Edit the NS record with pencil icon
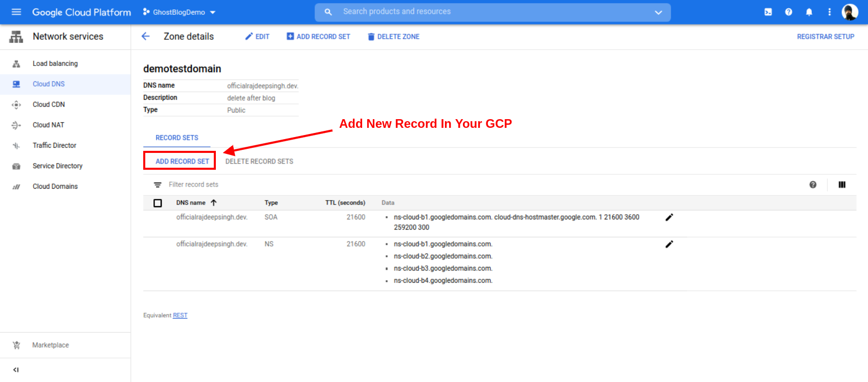Image resolution: width=868 pixels, height=382 pixels. click(x=669, y=244)
